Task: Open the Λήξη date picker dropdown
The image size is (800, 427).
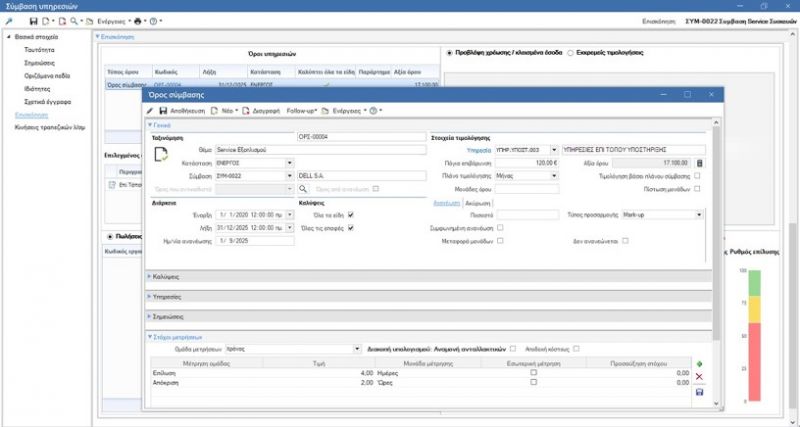Action: (x=290, y=228)
